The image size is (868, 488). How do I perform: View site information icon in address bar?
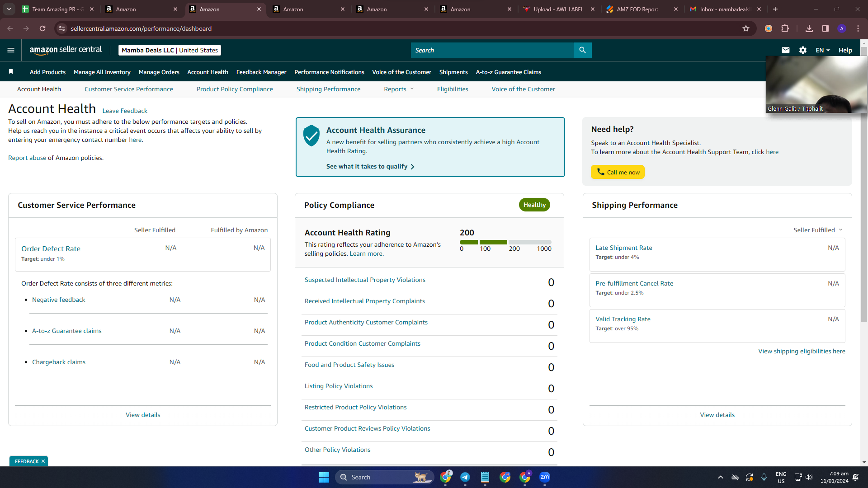[x=62, y=28]
